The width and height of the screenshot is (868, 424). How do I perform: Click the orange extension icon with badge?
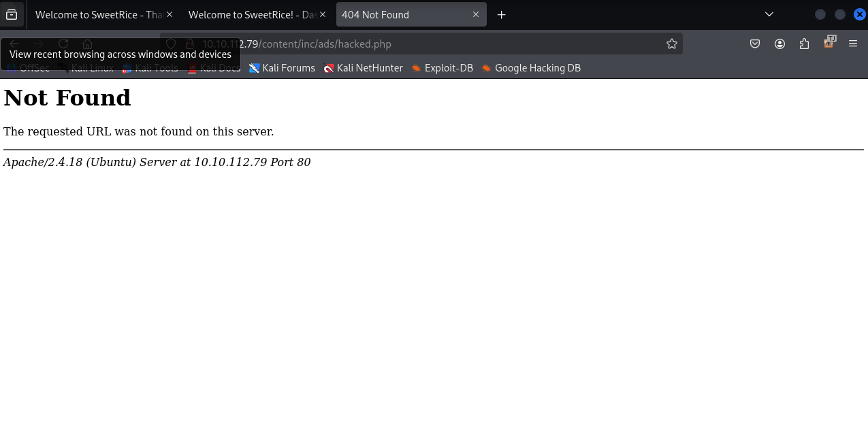coord(829,43)
